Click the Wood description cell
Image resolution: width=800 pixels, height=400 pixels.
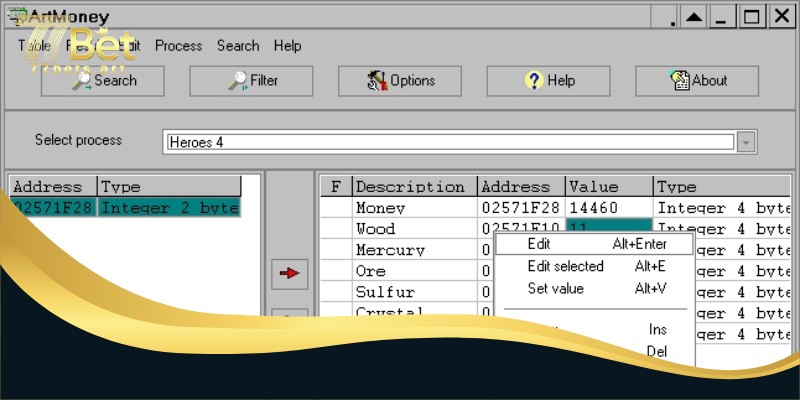[x=415, y=229]
